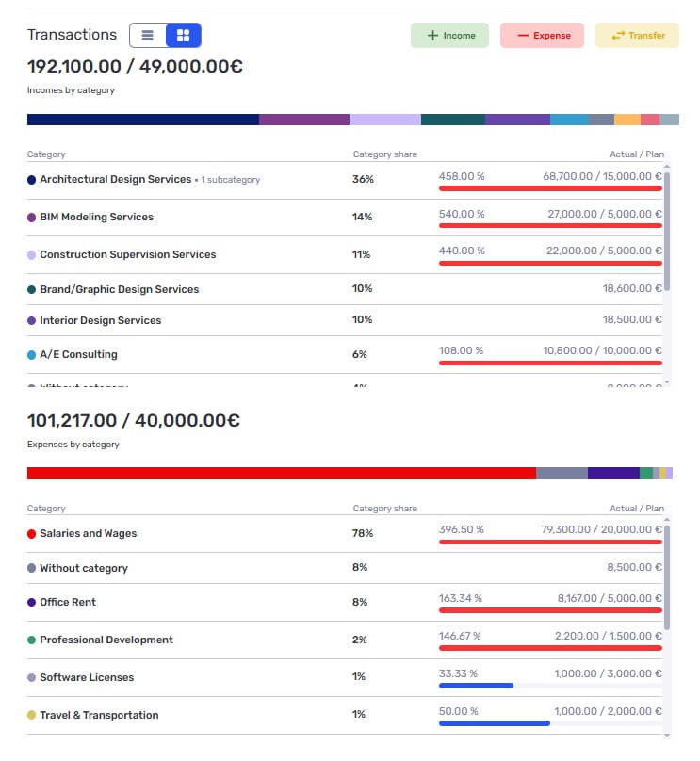Switch to grid view layout
The image size is (700, 761).
tap(183, 36)
